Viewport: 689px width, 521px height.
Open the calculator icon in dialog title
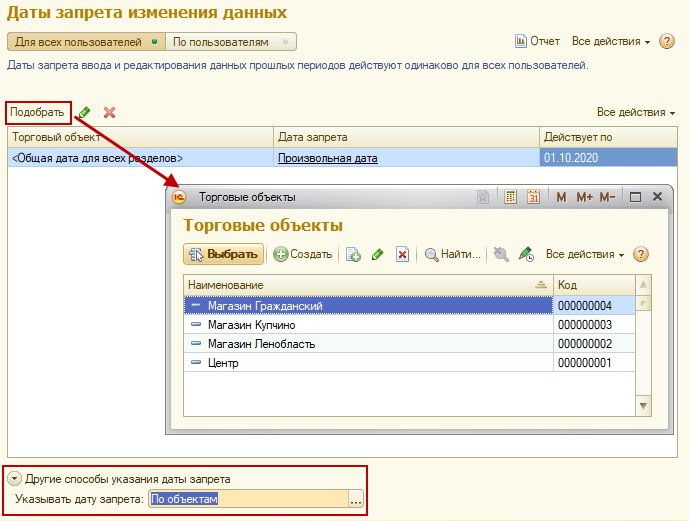click(510, 197)
